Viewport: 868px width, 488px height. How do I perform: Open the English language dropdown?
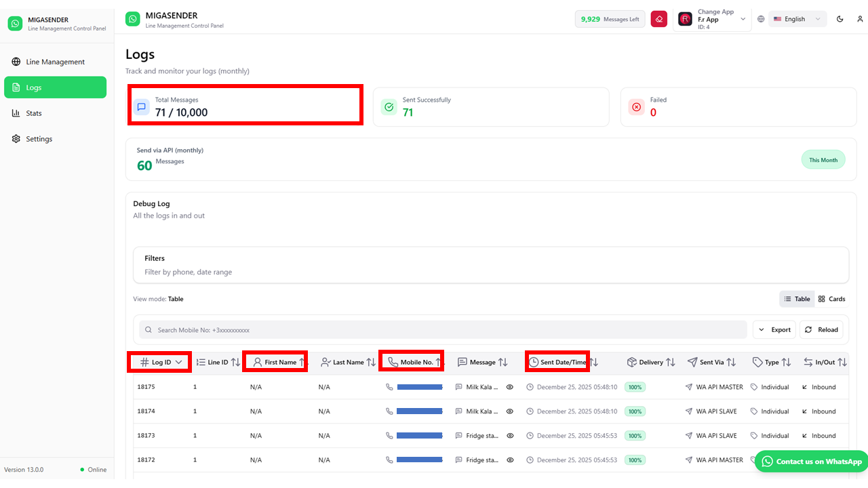[x=797, y=19]
